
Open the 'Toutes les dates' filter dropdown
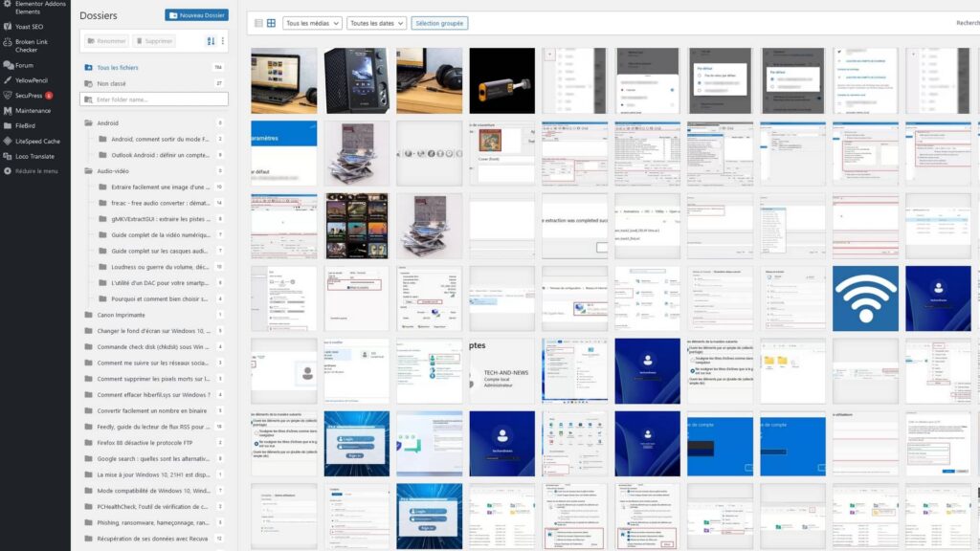(376, 23)
